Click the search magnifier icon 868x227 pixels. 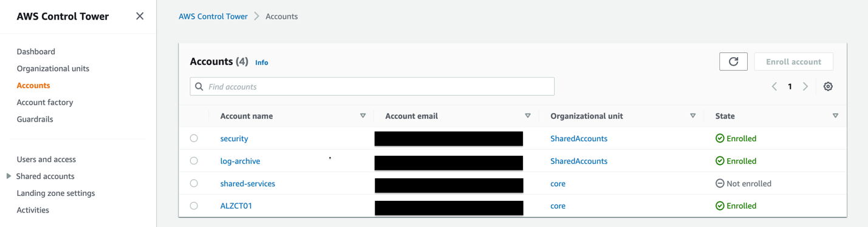[x=199, y=86]
